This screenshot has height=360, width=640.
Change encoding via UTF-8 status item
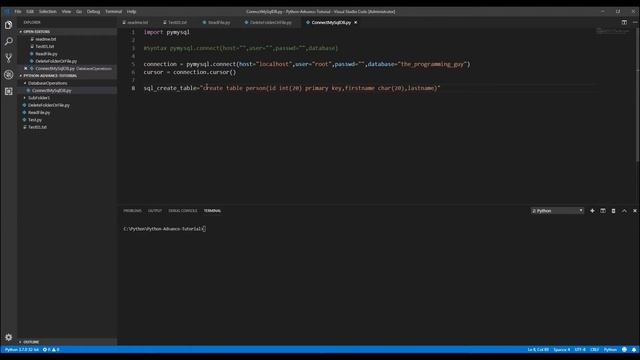[x=580, y=349]
